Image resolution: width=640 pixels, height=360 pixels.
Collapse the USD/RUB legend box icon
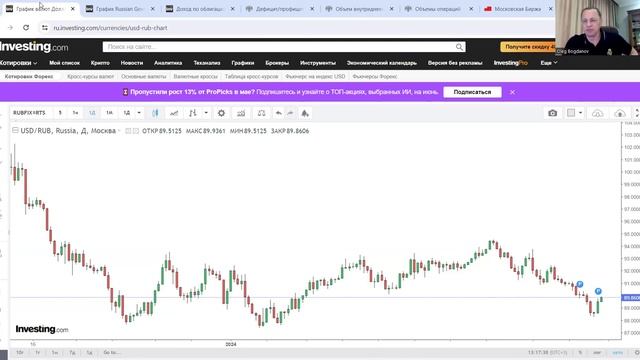(15, 131)
